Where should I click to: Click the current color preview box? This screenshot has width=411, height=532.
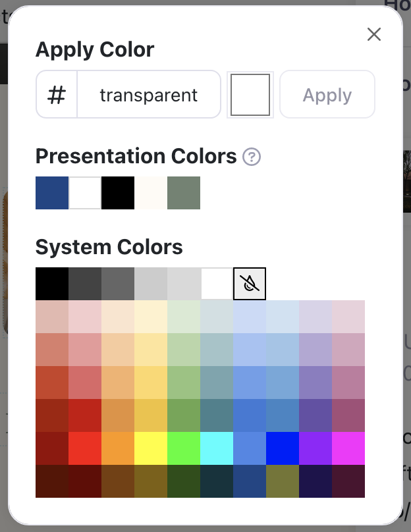250,95
